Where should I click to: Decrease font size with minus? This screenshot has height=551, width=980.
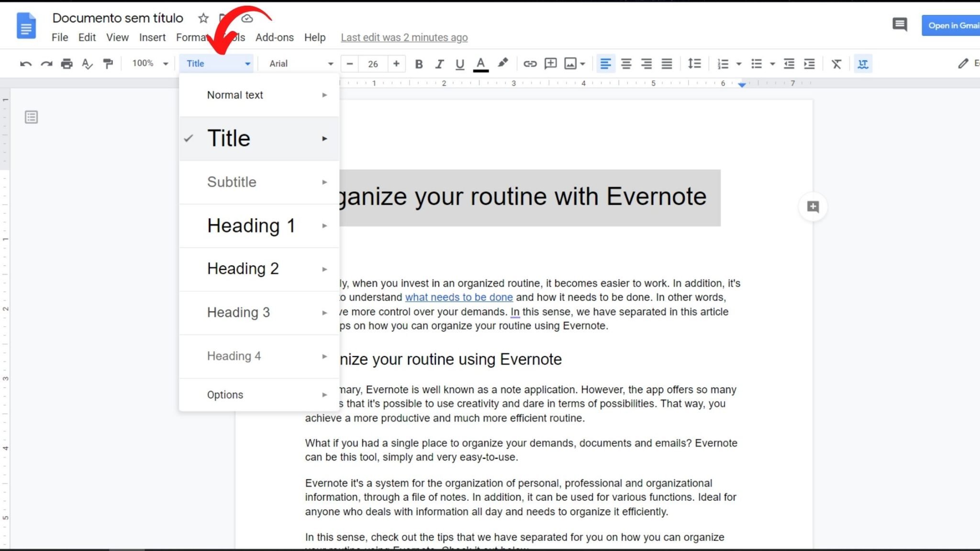coord(350,64)
